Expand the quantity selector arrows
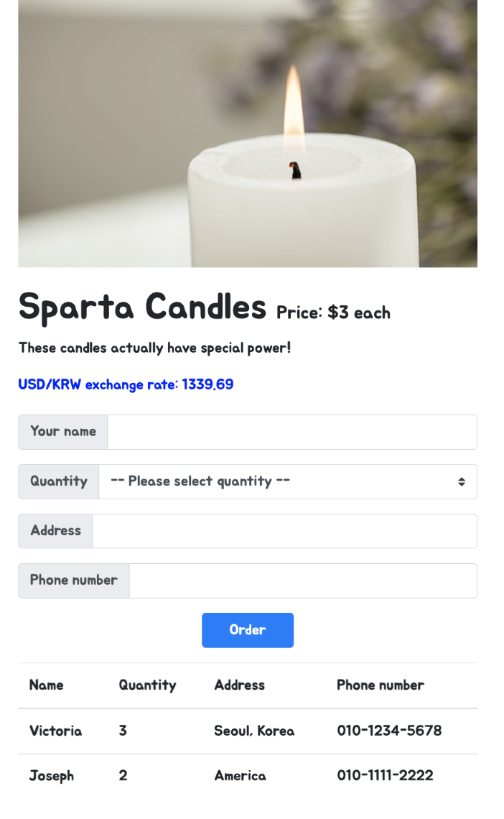The image size is (504, 819). [x=462, y=481]
